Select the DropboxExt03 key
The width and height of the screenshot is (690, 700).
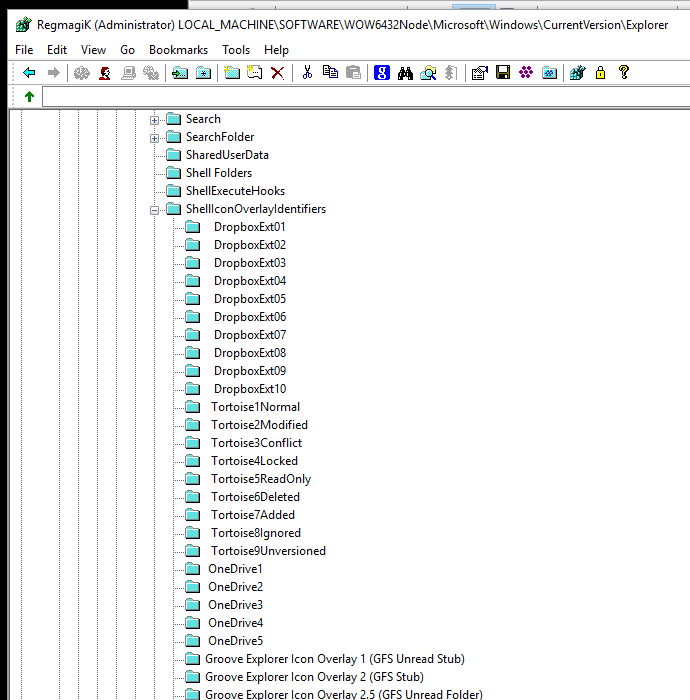[250, 263]
